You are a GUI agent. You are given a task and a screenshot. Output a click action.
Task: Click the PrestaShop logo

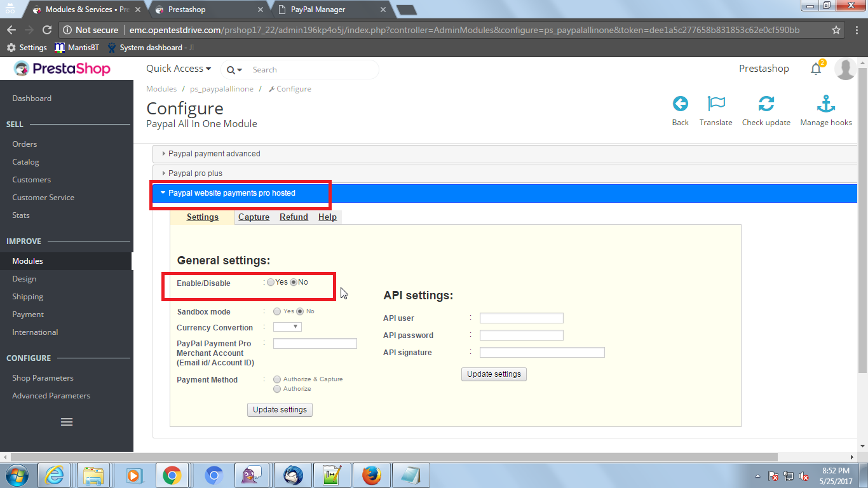[62, 69]
